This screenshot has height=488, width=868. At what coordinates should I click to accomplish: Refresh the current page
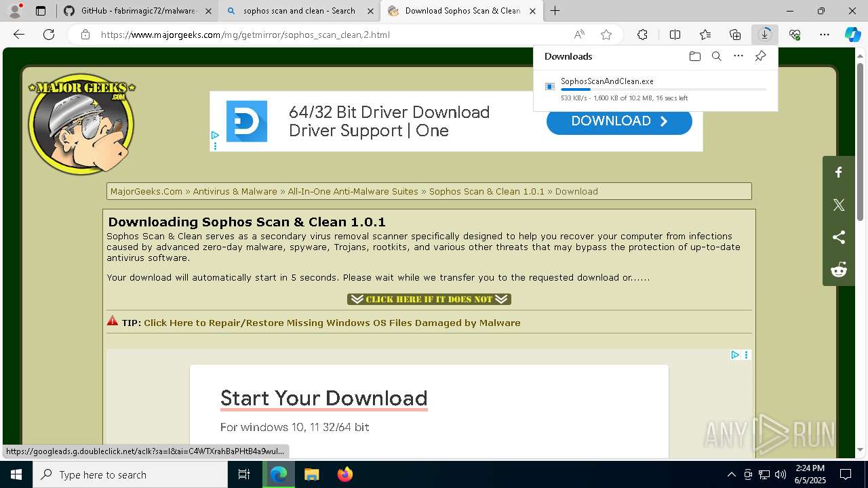[49, 35]
